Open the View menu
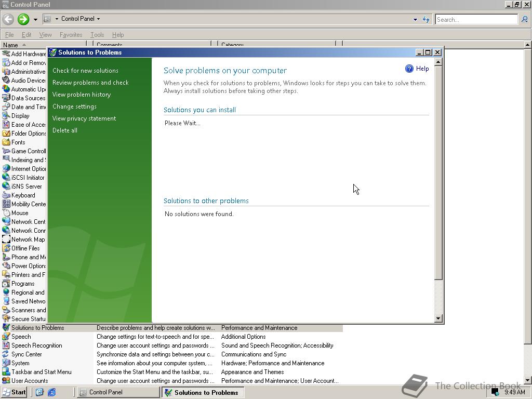532x399 pixels. 46,35
